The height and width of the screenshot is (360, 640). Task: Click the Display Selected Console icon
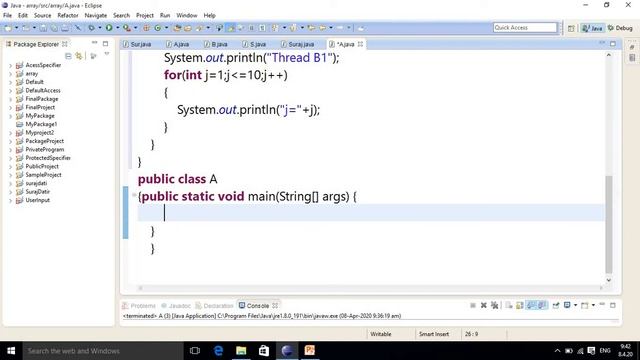click(567, 305)
